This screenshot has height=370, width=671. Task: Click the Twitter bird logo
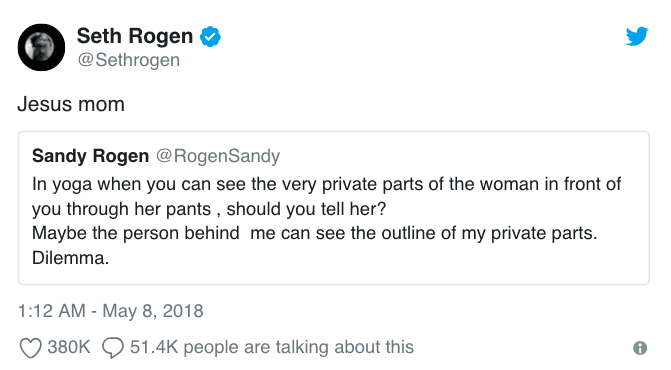pyautogui.click(x=637, y=36)
